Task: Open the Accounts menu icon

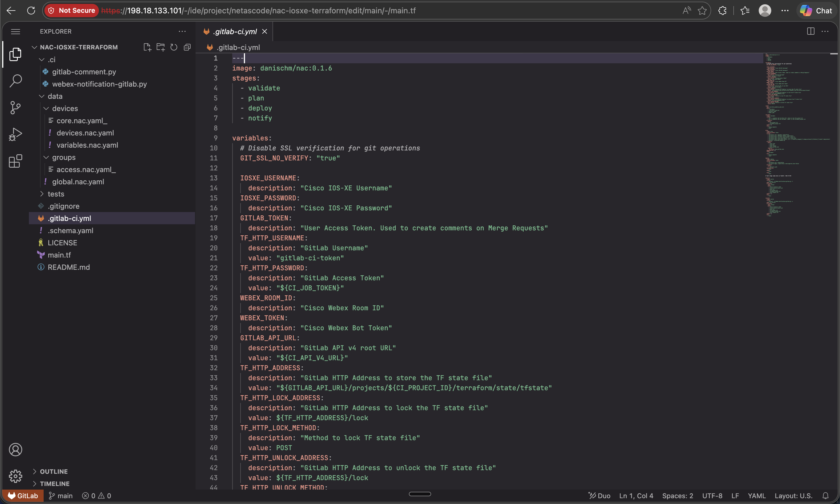Action: tap(15, 450)
